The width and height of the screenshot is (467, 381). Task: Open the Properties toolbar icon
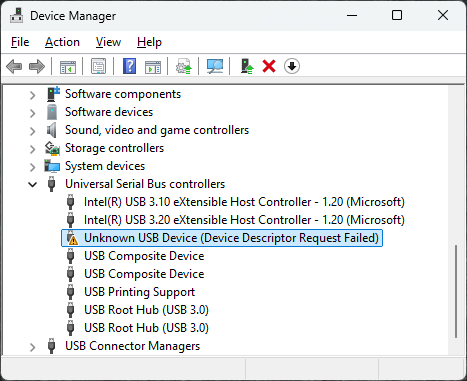tap(98, 66)
